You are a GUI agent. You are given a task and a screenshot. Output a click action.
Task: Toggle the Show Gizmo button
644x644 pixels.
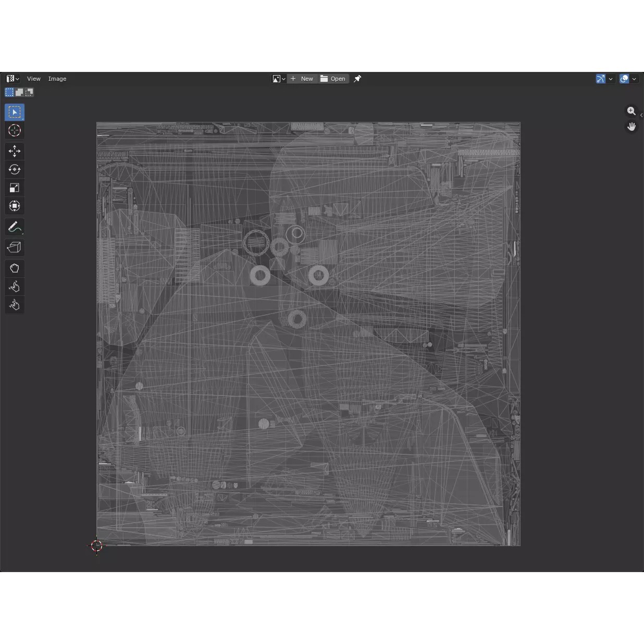click(601, 79)
